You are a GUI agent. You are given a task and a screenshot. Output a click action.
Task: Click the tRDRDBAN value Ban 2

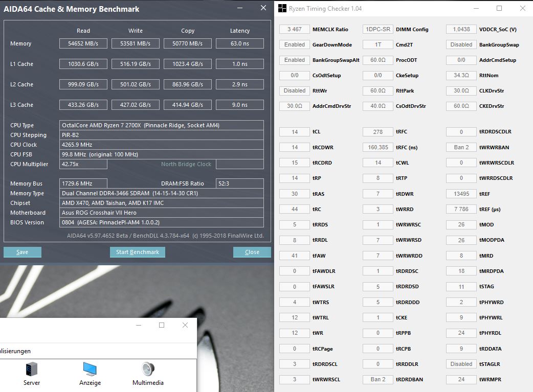tap(378, 379)
